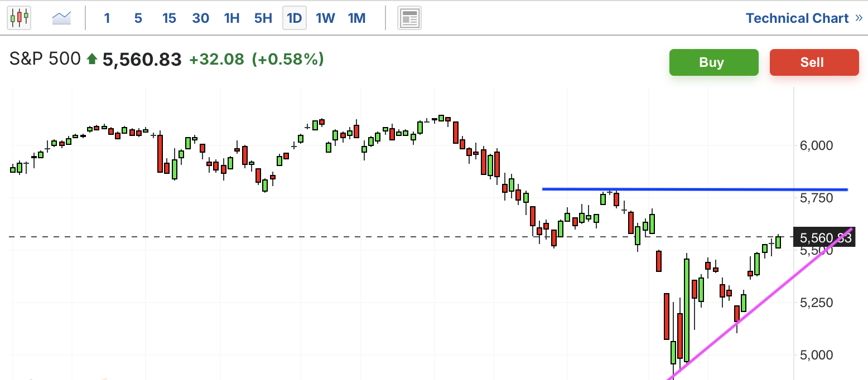The height and width of the screenshot is (380, 868).
Task: Select the 1W timeframe
Action: (325, 18)
